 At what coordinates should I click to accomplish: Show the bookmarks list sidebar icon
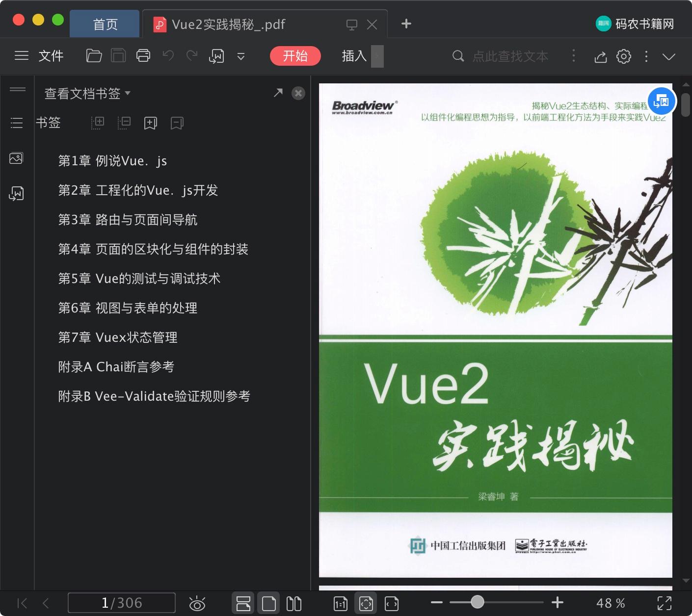point(17,123)
